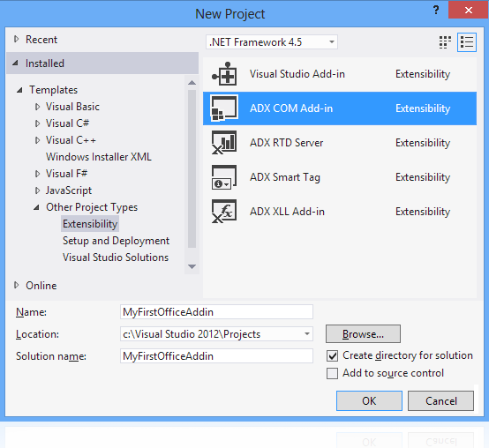Image resolution: width=489 pixels, height=448 pixels.
Task: Select Visual Studio Solutions tree item
Action: 116,258
